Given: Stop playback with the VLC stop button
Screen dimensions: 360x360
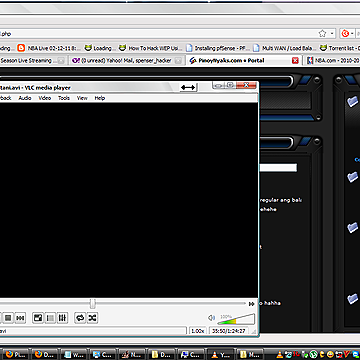Looking at the screenshot, I should pos(8,318).
